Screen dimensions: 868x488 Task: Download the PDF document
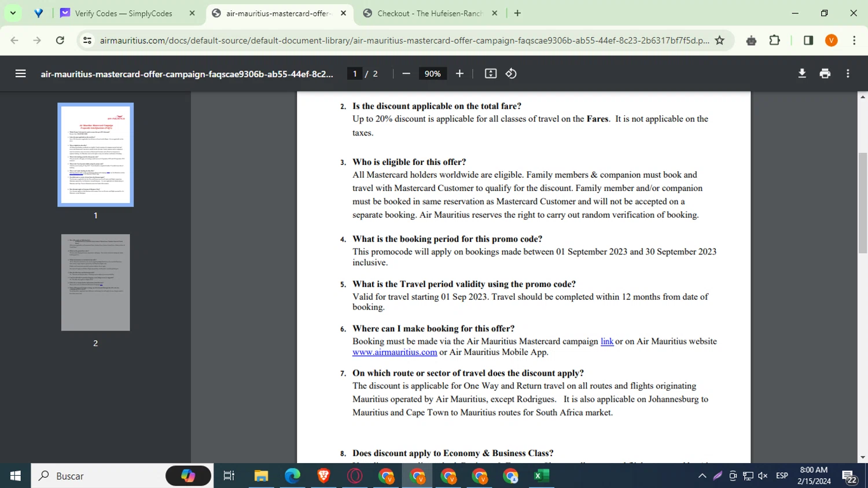802,74
